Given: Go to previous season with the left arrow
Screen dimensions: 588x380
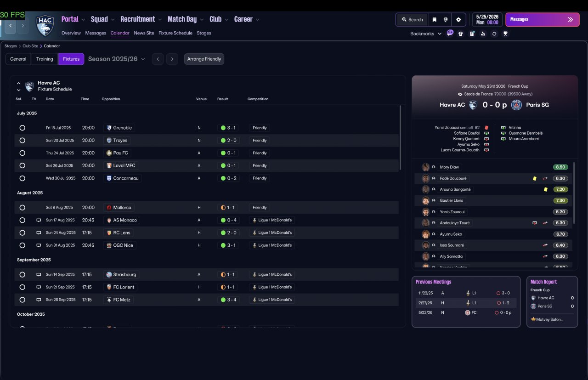Looking at the screenshot, I should click(158, 59).
